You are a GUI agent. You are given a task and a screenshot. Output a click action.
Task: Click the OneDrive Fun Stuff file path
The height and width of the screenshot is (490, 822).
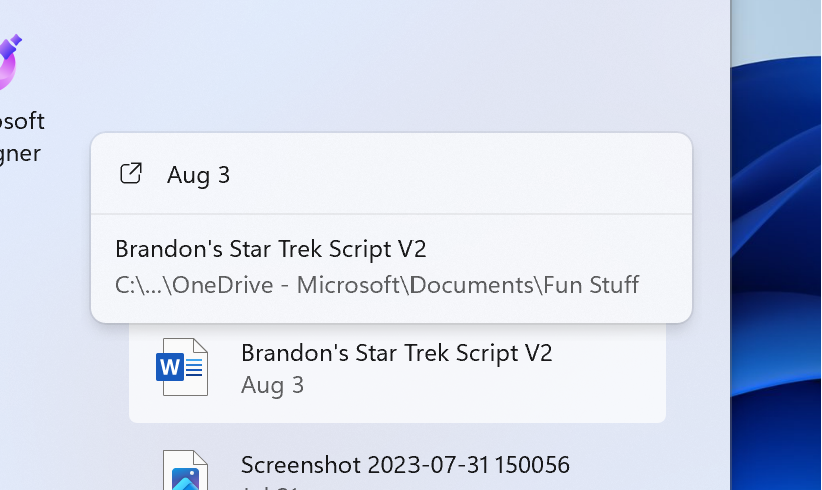click(x=376, y=285)
